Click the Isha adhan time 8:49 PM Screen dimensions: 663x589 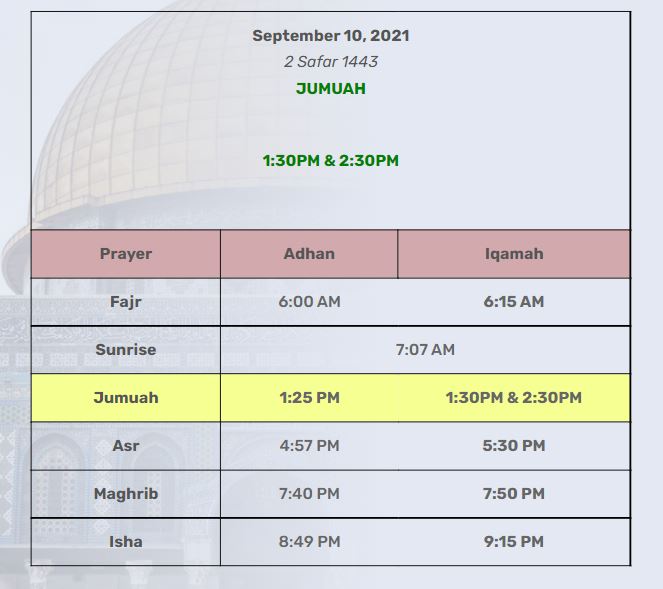309,542
